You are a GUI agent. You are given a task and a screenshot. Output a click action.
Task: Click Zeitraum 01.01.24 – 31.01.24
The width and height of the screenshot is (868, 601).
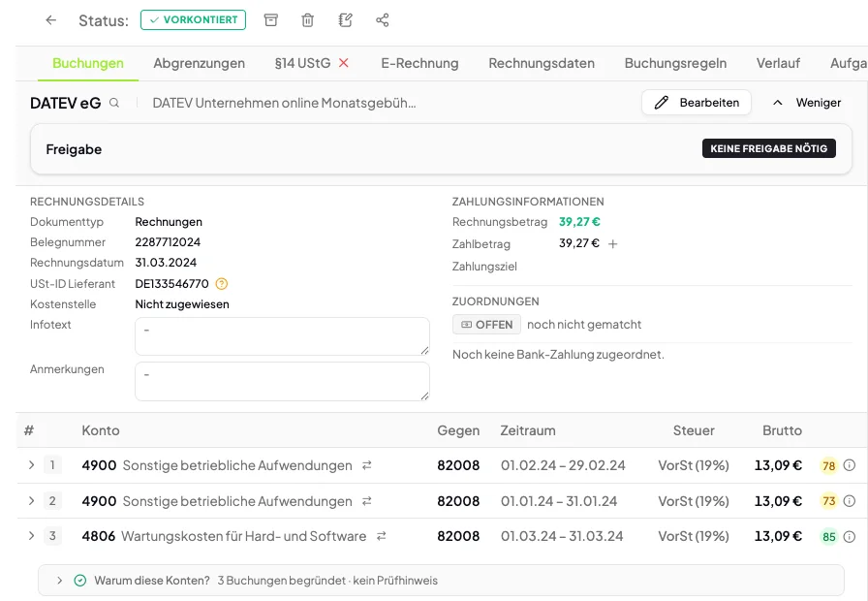[559, 501]
